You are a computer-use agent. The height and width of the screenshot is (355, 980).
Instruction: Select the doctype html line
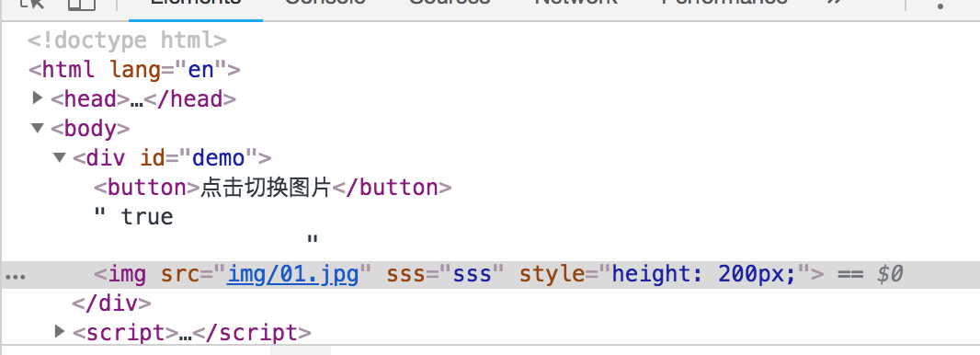pyautogui.click(x=127, y=40)
